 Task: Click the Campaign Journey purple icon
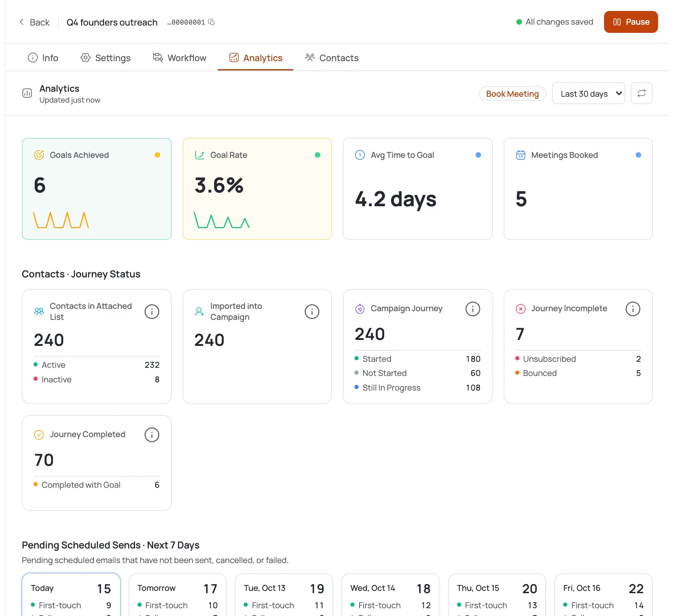tap(360, 309)
